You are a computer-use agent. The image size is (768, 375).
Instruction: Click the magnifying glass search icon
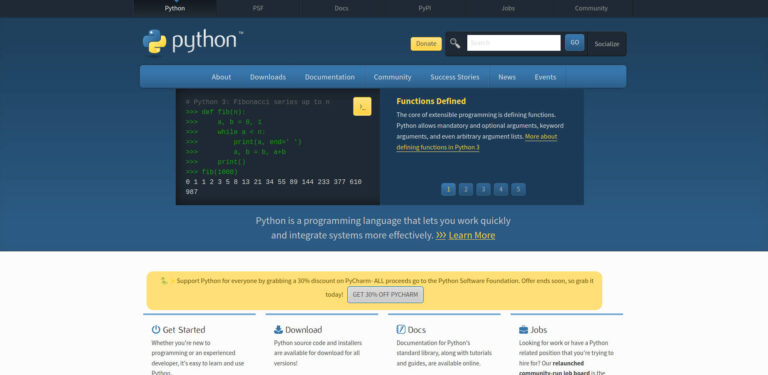(x=455, y=43)
